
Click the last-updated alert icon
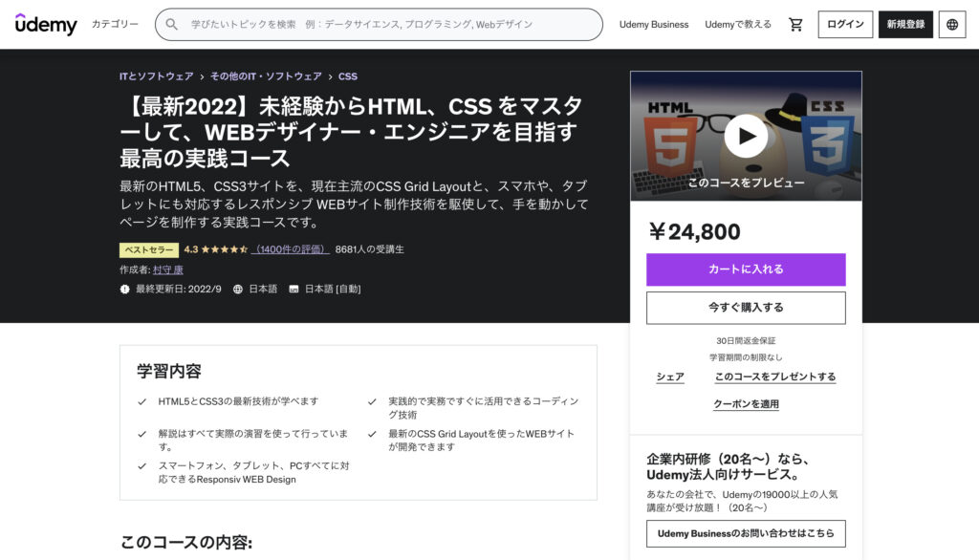tap(125, 289)
